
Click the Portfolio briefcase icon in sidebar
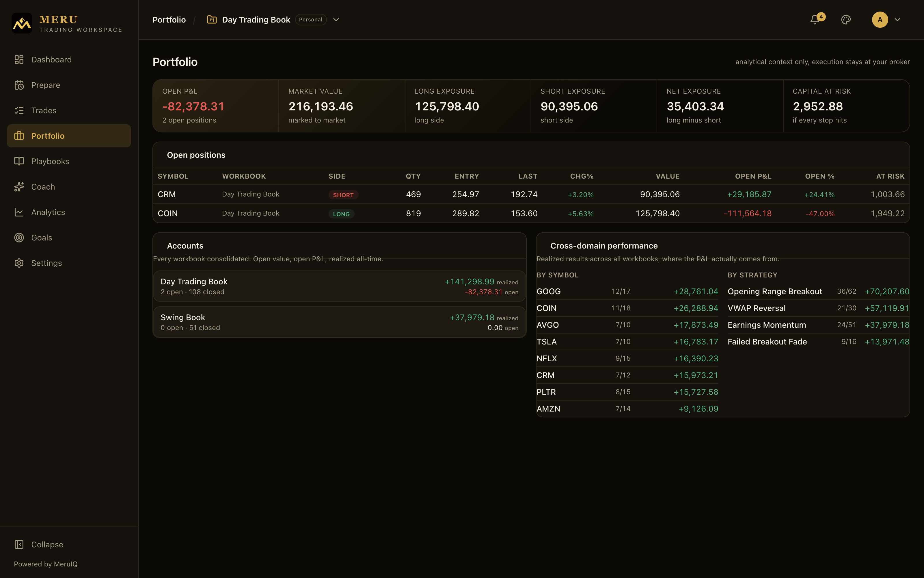pos(19,136)
